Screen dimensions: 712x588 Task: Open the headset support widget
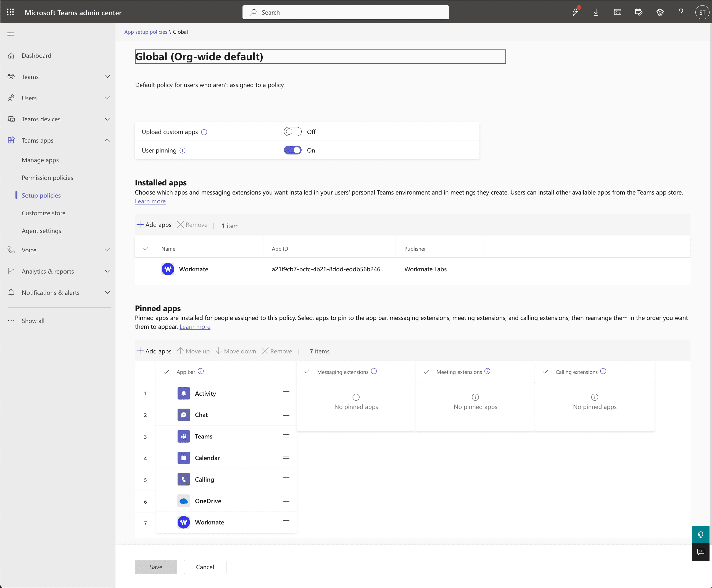(x=700, y=534)
